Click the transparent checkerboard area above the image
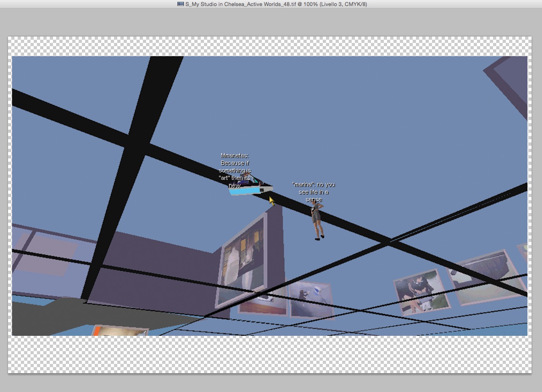Image resolution: width=542 pixels, height=392 pixels. 269,46
